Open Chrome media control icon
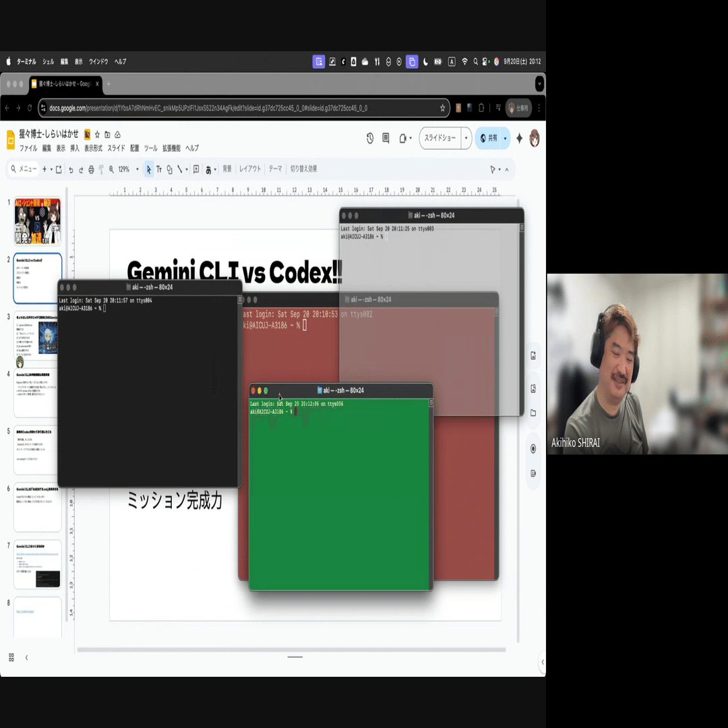728x728 pixels. pos(498,108)
